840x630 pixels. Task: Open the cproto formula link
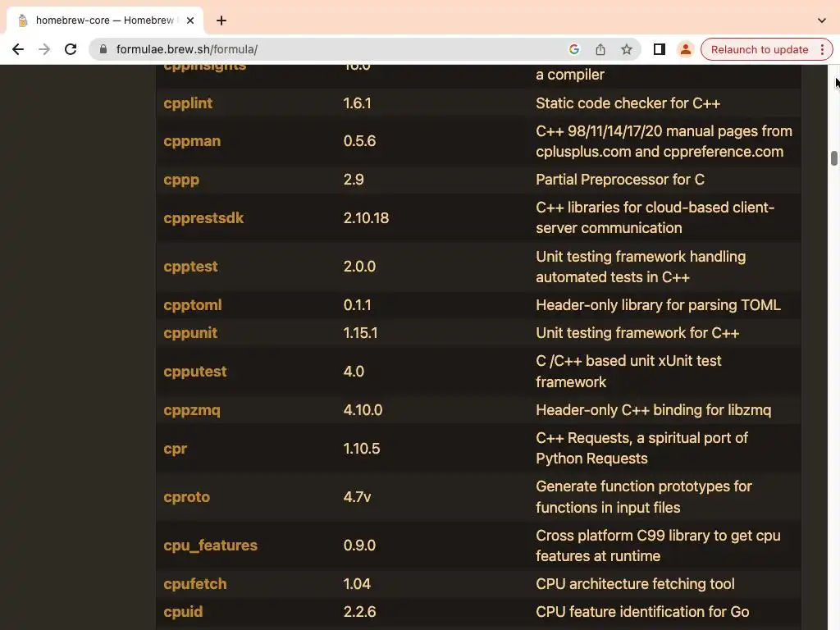pyautogui.click(x=186, y=496)
